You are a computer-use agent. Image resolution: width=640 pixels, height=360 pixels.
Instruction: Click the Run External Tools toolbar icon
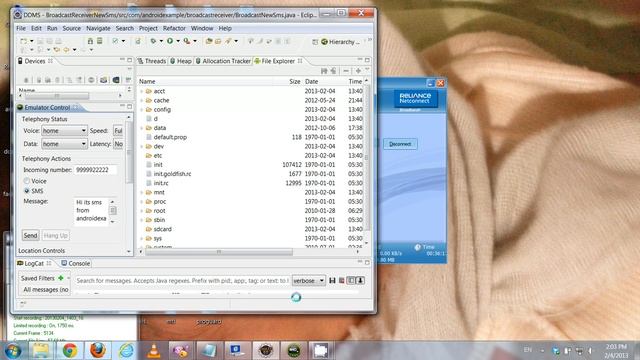(187, 41)
